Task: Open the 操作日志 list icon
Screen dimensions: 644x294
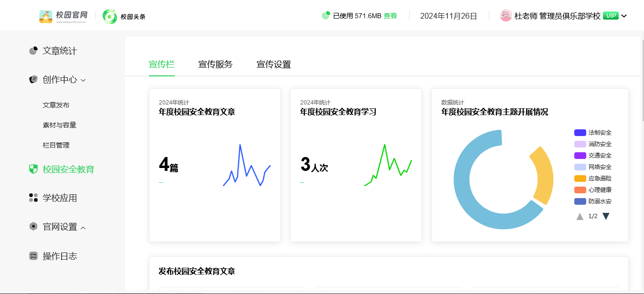Action: tap(33, 256)
